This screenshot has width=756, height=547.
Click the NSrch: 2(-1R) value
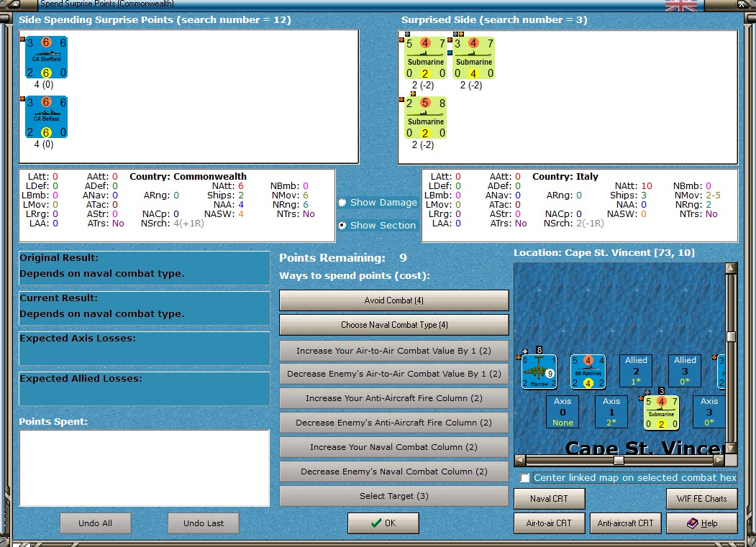click(590, 223)
